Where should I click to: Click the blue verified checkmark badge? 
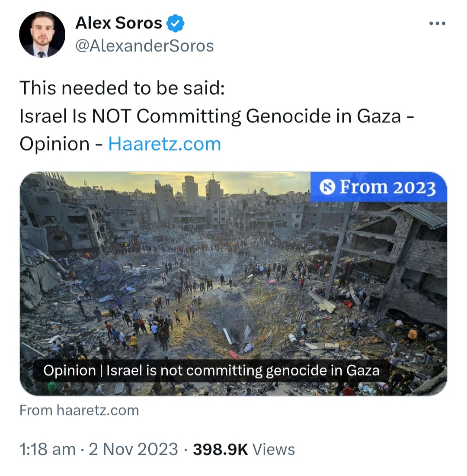pyautogui.click(x=176, y=23)
